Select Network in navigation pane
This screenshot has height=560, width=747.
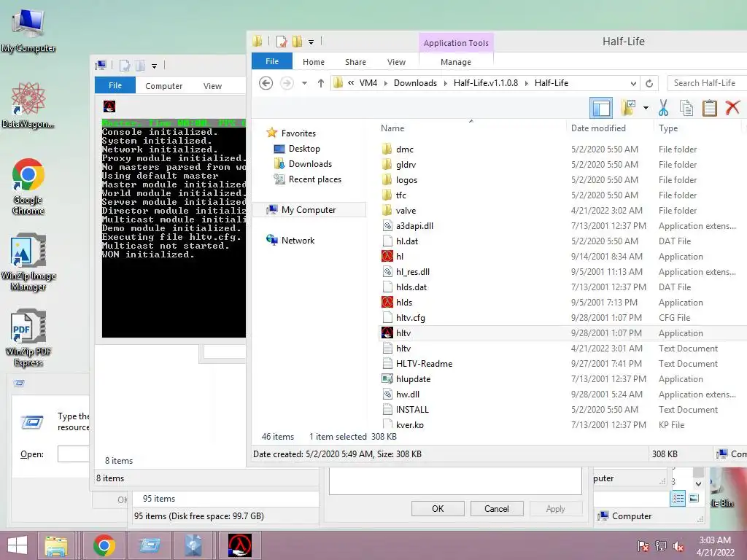298,241
